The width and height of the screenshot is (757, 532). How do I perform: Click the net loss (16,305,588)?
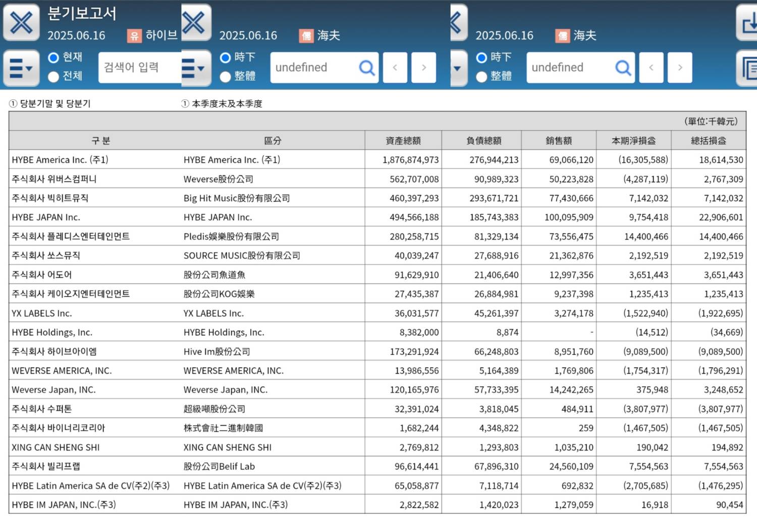643,160
